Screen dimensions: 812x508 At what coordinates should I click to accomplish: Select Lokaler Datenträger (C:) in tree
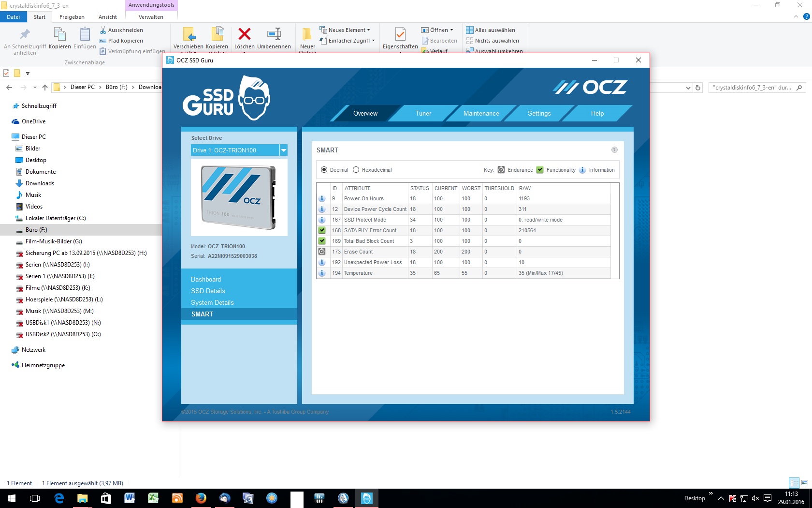tap(56, 218)
